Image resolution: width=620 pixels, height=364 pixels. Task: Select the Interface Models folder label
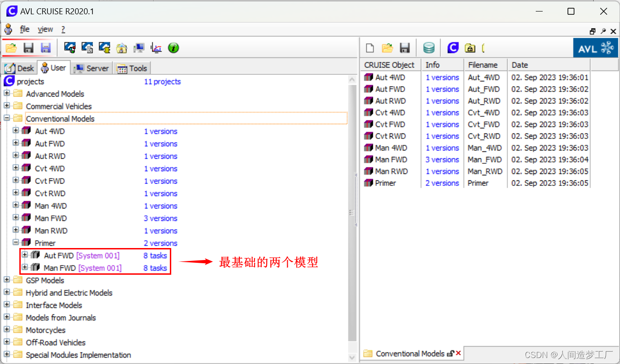(54, 305)
